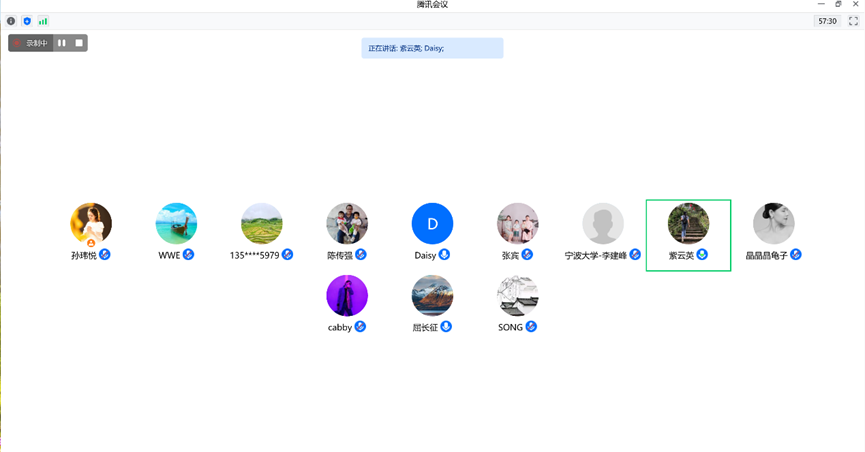Click the microphone icon next to SONG
The width and height of the screenshot is (865, 452).
[x=532, y=327]
